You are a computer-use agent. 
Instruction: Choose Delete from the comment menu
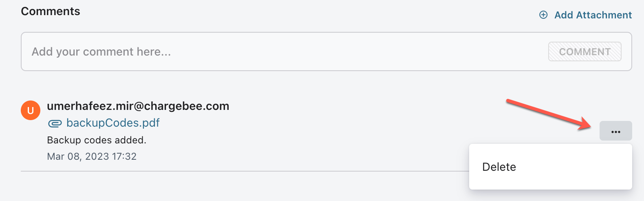click(499, 167)
